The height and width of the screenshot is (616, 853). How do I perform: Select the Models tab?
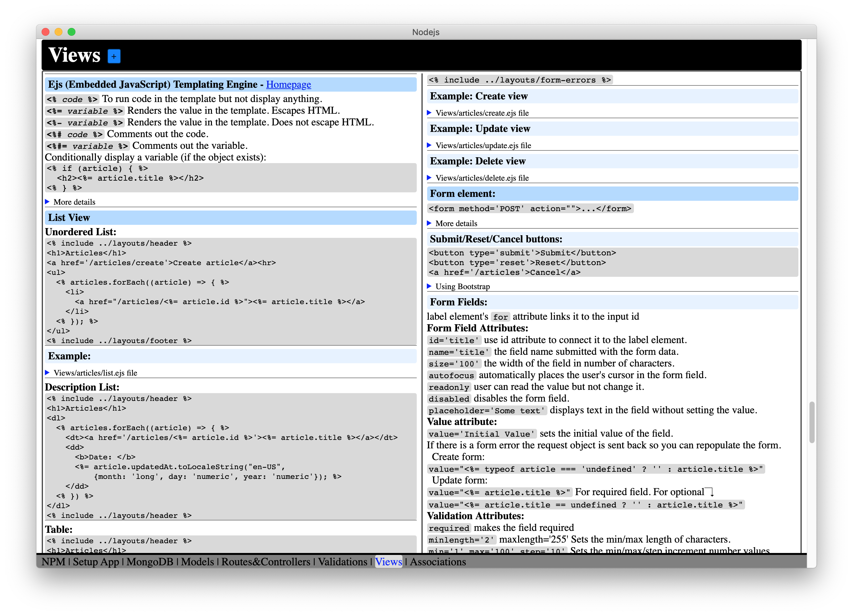pos(197,561)
